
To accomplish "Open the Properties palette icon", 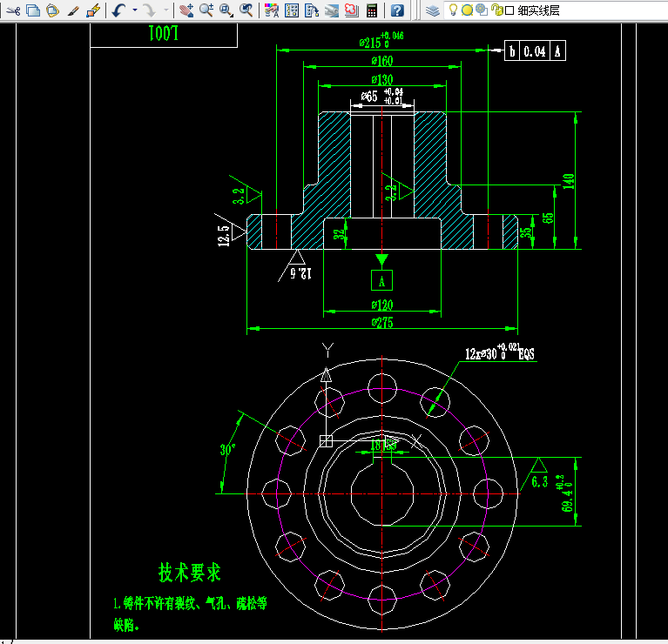I will (272, 10).
